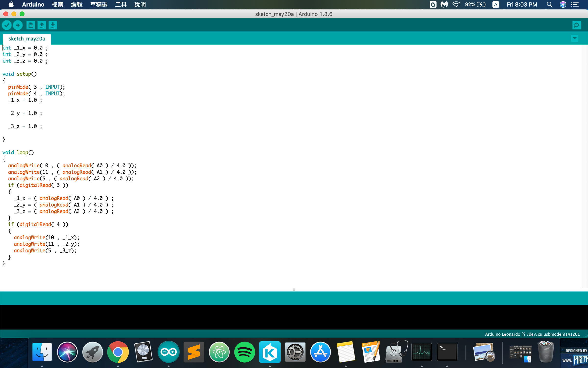Screen dimensions: 588x368
Task: Open the 工具 menu
Action: pos(121,5)
